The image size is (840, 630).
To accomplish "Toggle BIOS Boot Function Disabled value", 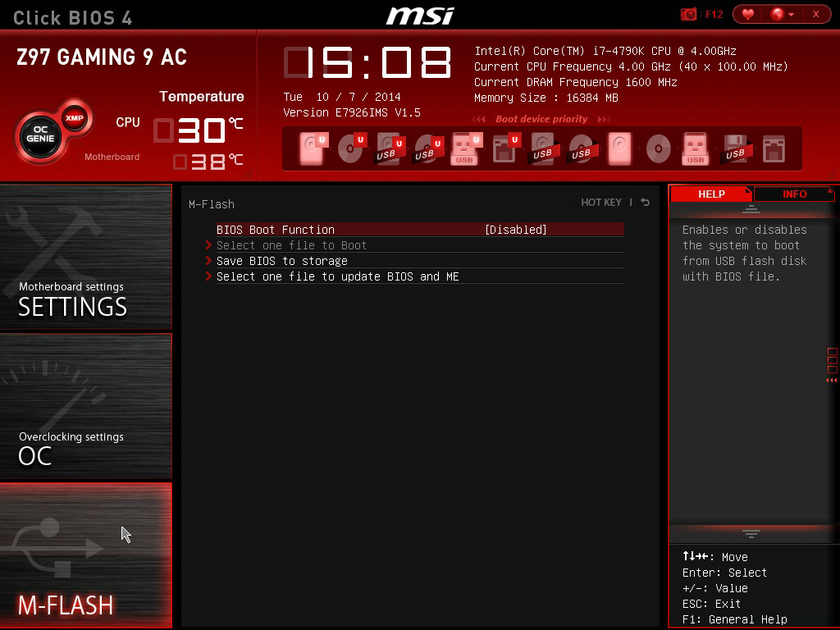I will [515, 230].
